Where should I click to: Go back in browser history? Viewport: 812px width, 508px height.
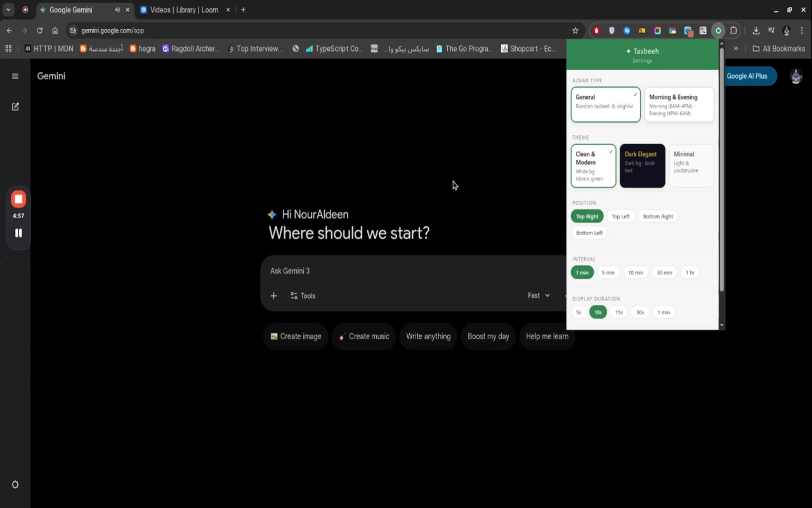tap(9, 30)
